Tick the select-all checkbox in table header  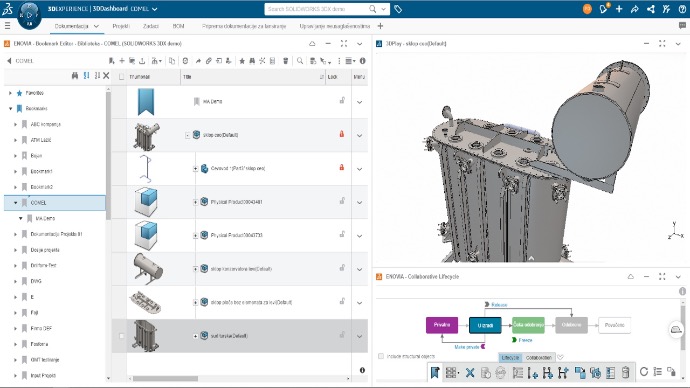coord(121,77)
